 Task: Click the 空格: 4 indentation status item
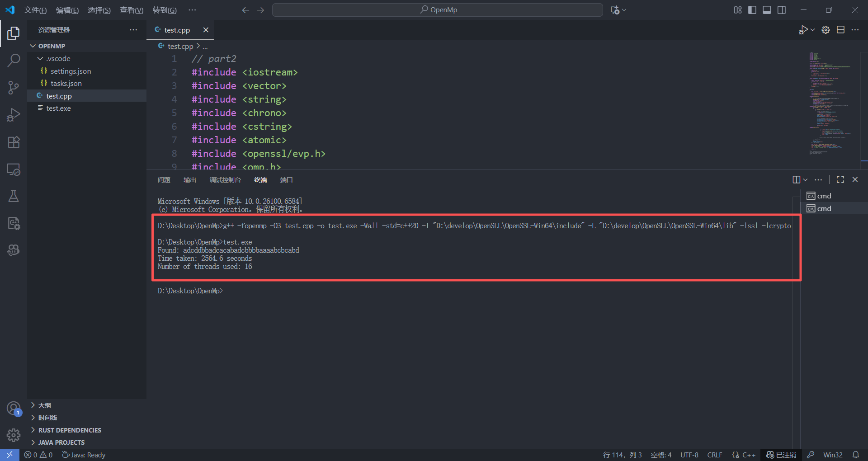point(661,455)
